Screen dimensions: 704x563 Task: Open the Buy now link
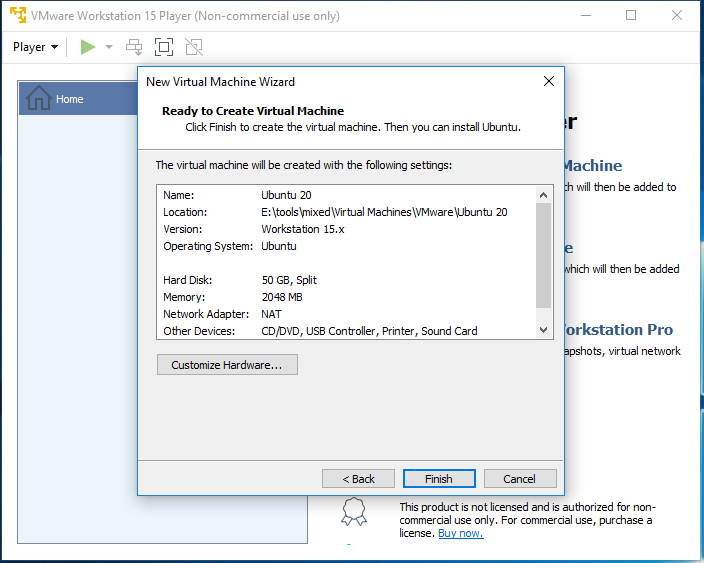[x=461, y=533]
